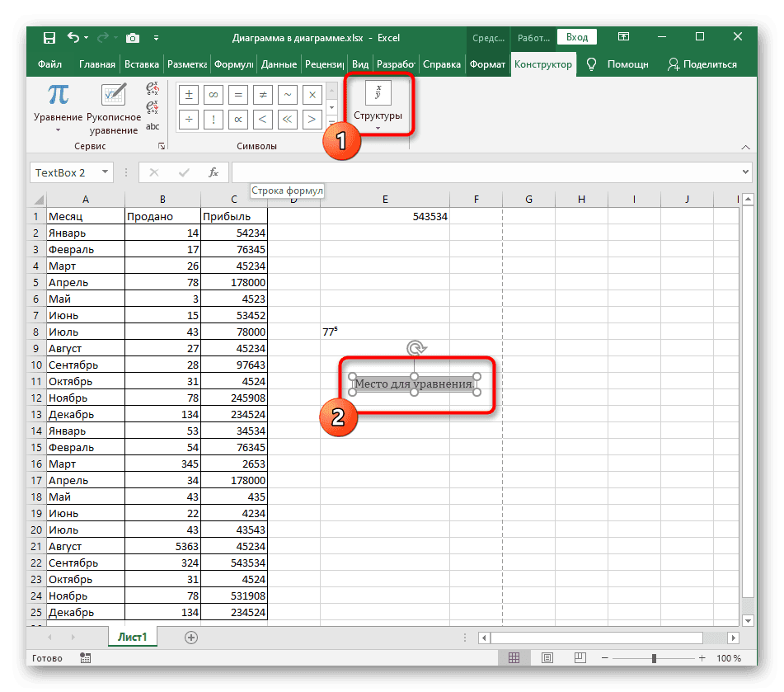
Task: Add a new sheet with plus button
Action: point(191,638)
